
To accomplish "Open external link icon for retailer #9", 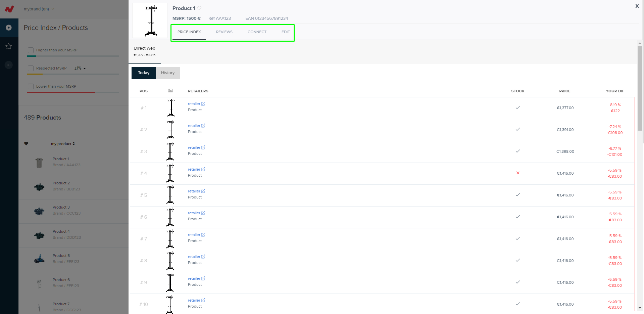I will click(203, 278).
